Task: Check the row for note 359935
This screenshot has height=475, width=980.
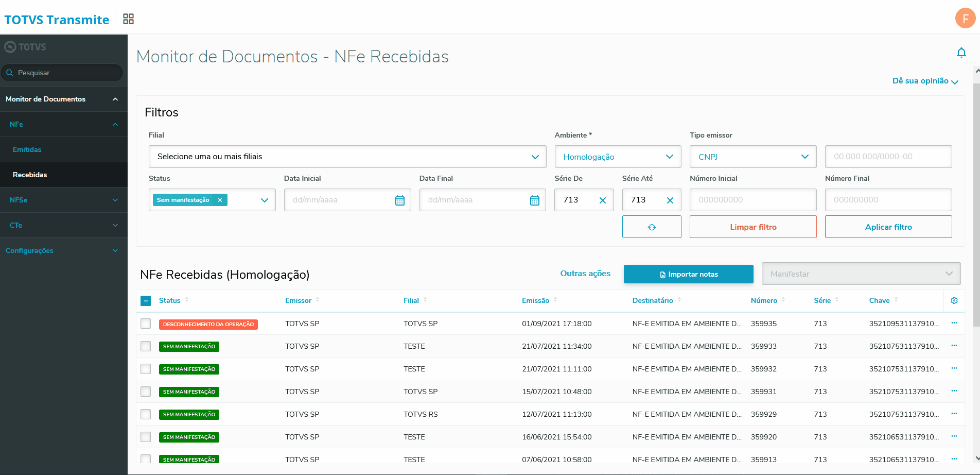Action: [146, 324]
